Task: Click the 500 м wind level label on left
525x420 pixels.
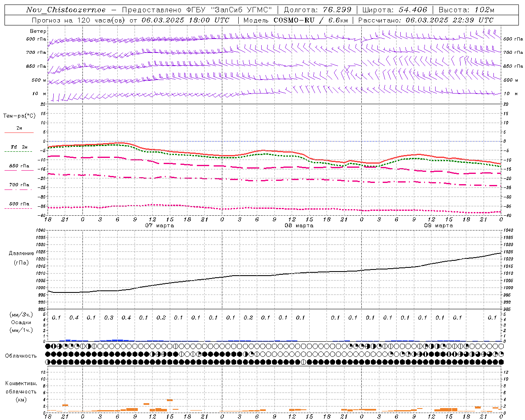Action: 39,80
